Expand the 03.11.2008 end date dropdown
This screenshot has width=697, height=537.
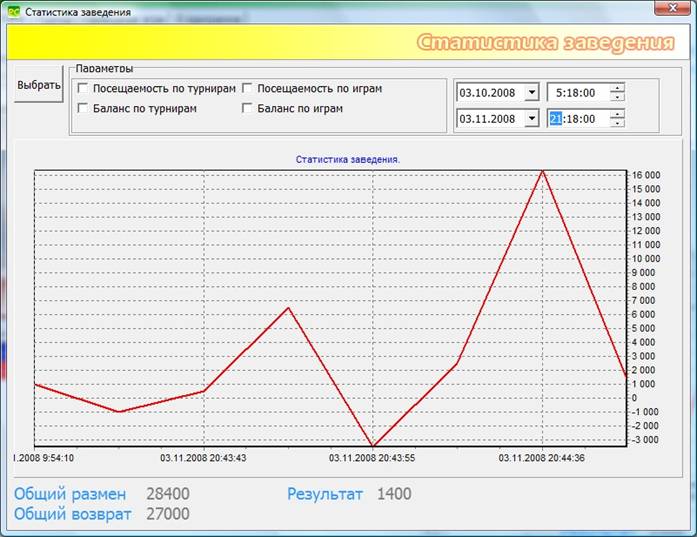(531, 119)
